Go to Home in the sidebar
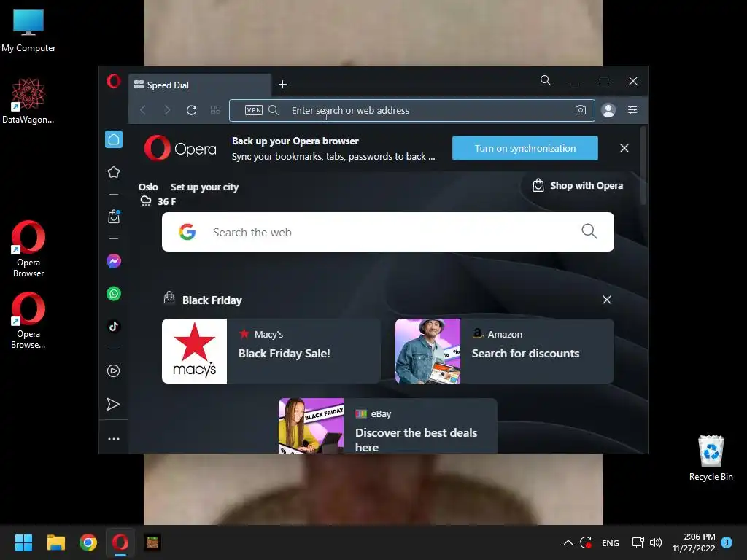This screenshot has height=560, width=747. pos(114,139)
